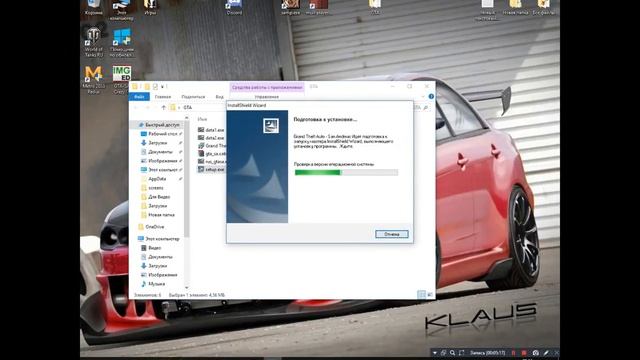Open the Metro 2033 Redux shortcut
Screen dimensions: 640x360
(x=93, y=80)
